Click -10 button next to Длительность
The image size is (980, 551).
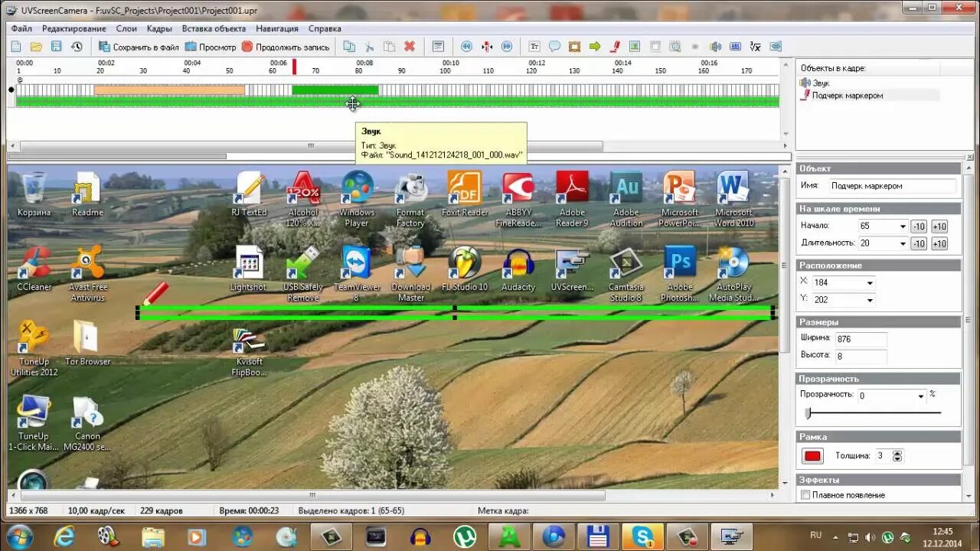919,243
